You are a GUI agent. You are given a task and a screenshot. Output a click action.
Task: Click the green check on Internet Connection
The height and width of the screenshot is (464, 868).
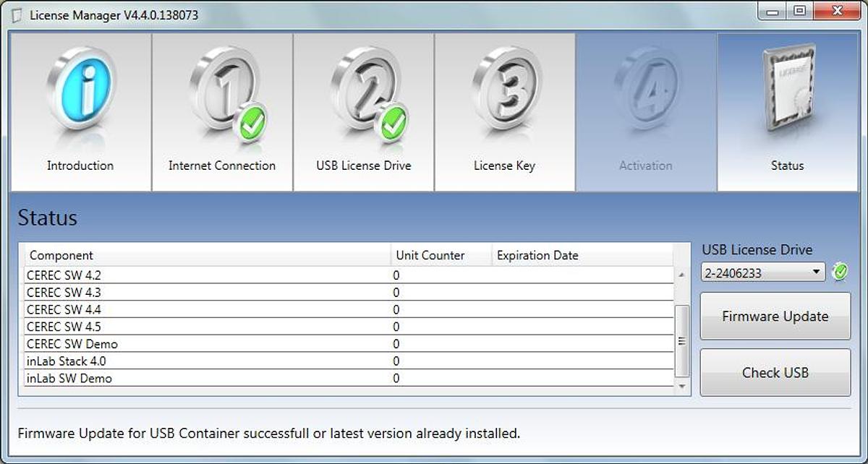252,123
